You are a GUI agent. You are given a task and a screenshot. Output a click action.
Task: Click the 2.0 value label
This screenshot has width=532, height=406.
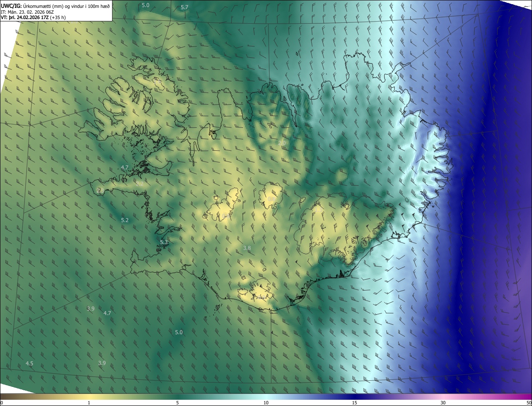[282, 143]
